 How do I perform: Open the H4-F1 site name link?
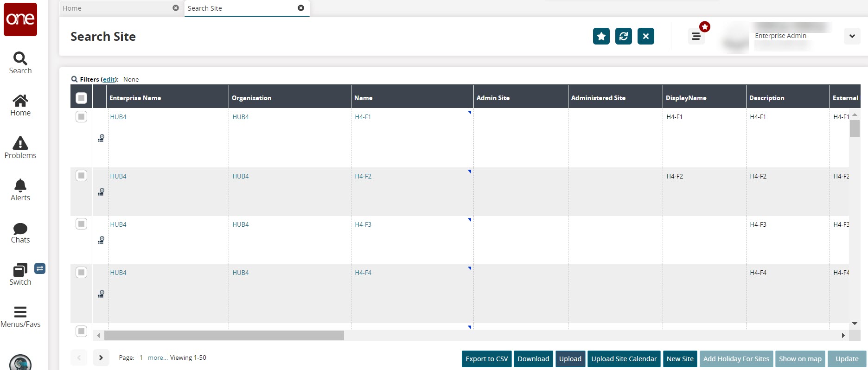point(363,117)
